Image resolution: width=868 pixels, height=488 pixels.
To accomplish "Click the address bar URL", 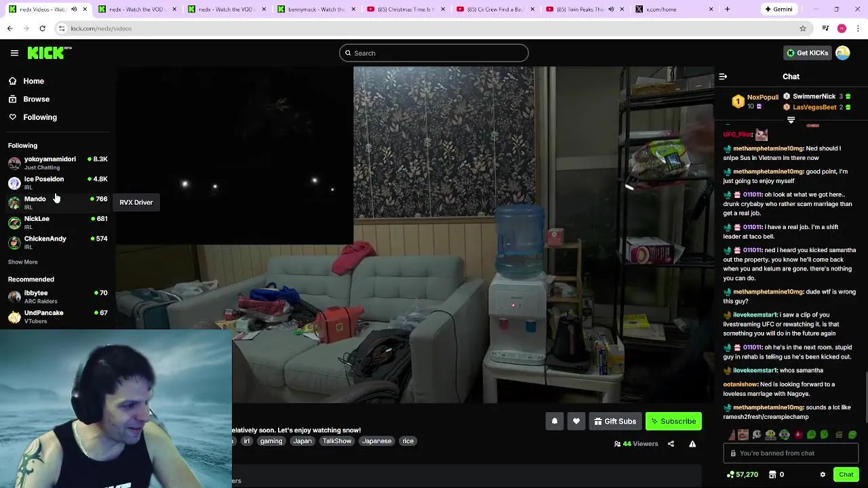I will (101, 28).
